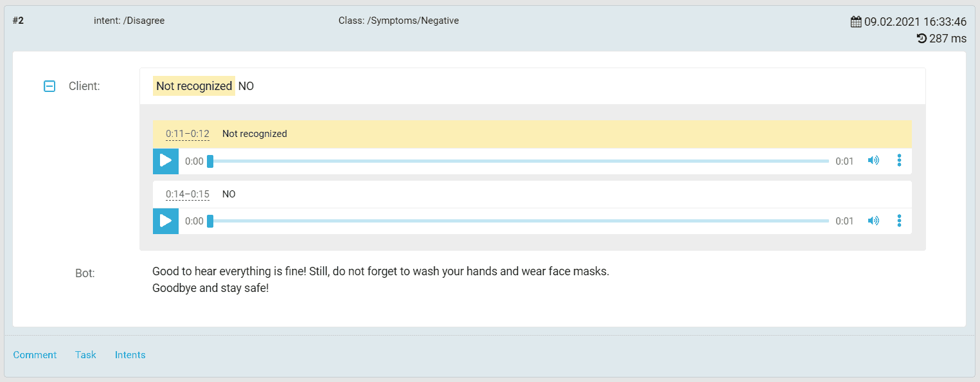The height and width of the screenshot is (382, 980).
Task: Click the calendar icon beside the timestamp
Action: point(856,21)
